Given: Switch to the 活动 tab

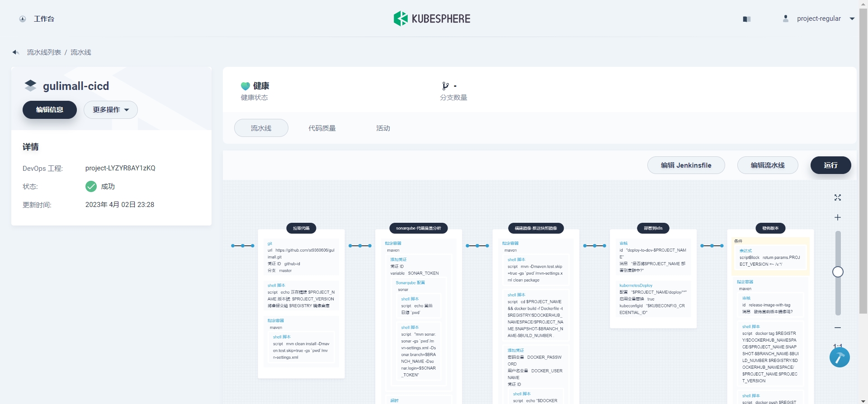Looking at the screenshot, I should 383,128.
